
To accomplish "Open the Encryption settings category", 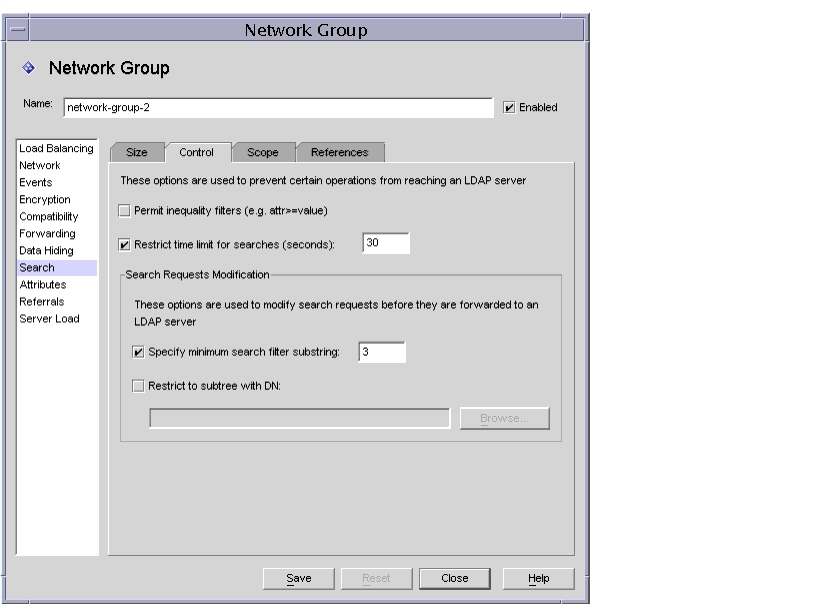I will click(45, 199).
